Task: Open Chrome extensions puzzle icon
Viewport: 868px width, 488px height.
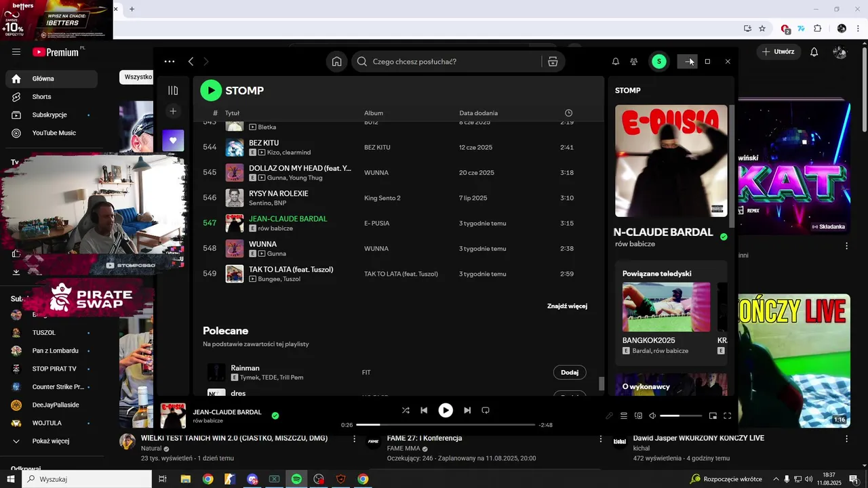Action: pos(817,28)
